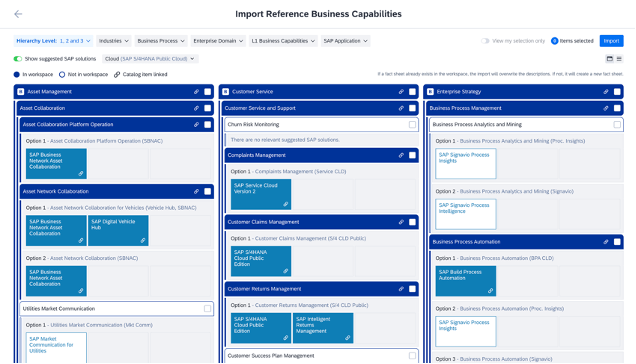Viewport: 636px width, 364px height.
Task: Check the Utilities Market Communication checkbox
Action: [208, 309]
